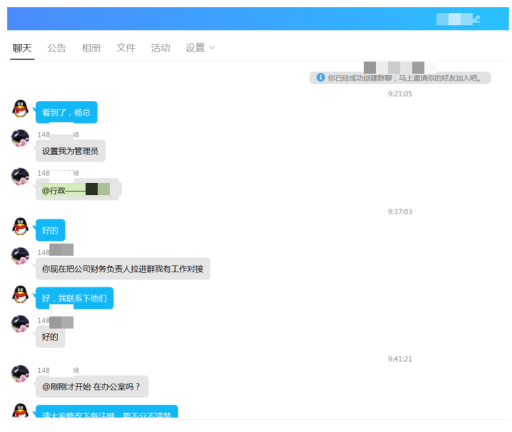Click the @行政 mention message bubble

(77, 189)
